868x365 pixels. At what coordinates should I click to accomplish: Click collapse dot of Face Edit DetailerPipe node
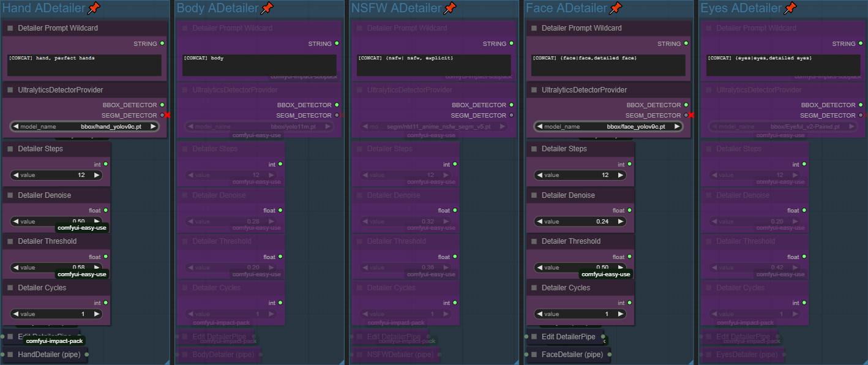[534, 337]
